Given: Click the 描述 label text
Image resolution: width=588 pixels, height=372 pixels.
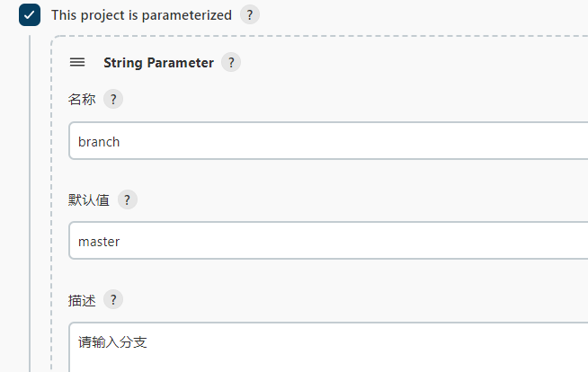Looking at the screenshot, I should pos(82,300).
